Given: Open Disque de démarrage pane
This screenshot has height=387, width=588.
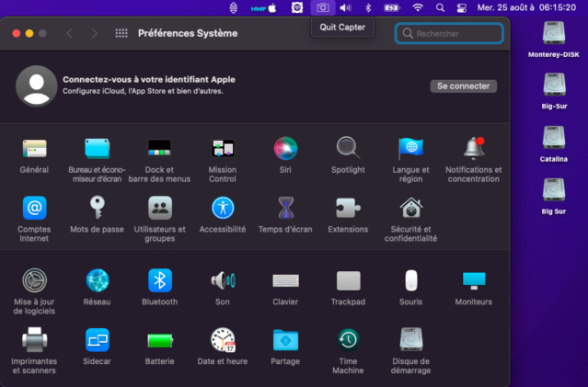Looking at the screenshot, I should (411, 339).
